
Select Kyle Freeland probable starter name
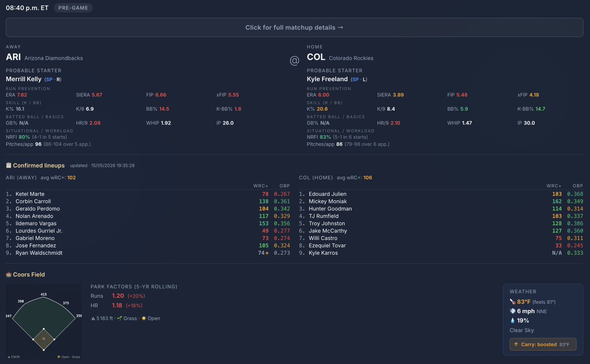[x=328, y=79]
